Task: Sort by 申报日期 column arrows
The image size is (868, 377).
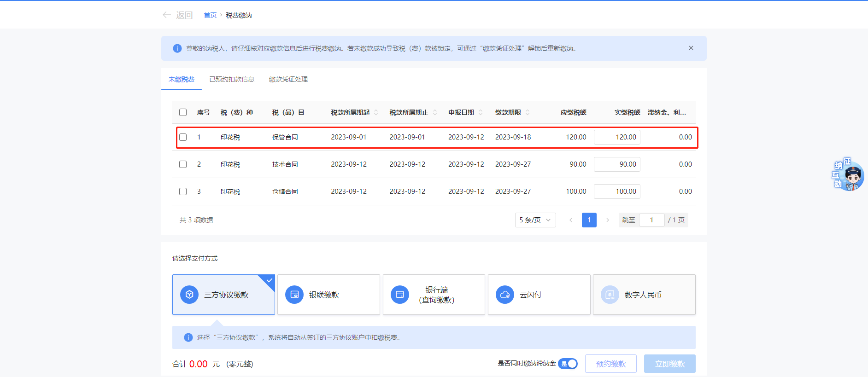Action: [481, 112]
